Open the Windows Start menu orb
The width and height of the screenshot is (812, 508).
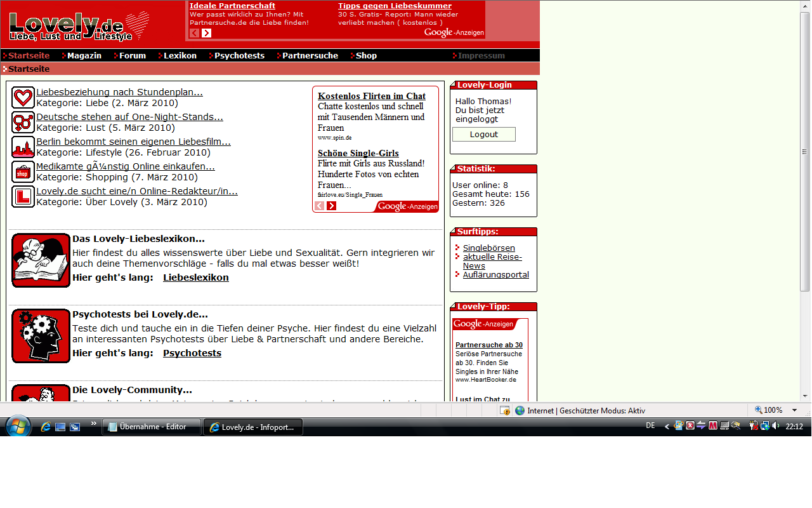[18, 426]
